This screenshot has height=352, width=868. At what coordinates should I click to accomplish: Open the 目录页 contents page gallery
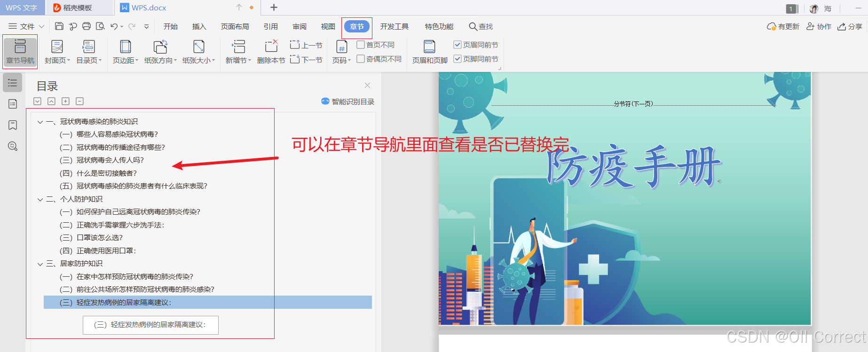point(88,52)
